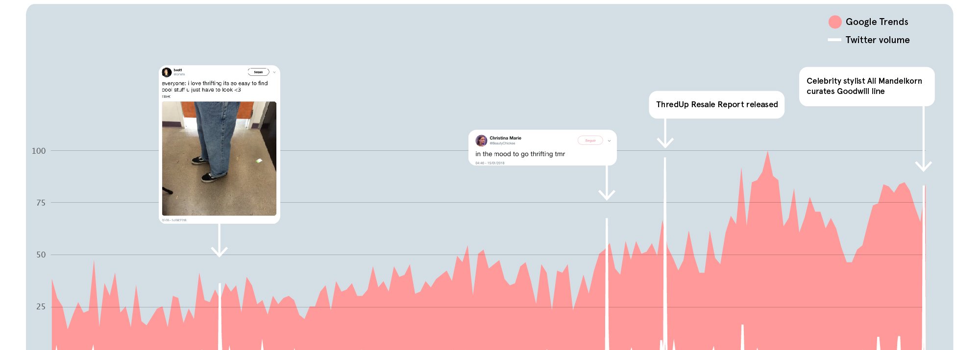Open the jeans and sneakers photo

pos(219,158)
